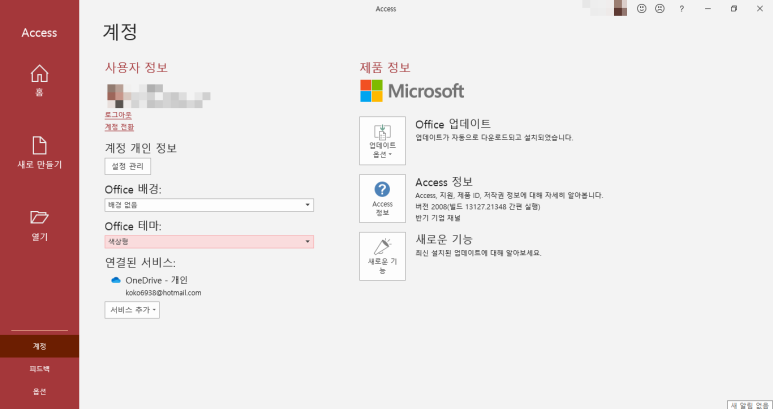Screen dimensions: 773x409
Task: Open the 업데이트 옵션 menu button
Action: (x=383, y=140)
